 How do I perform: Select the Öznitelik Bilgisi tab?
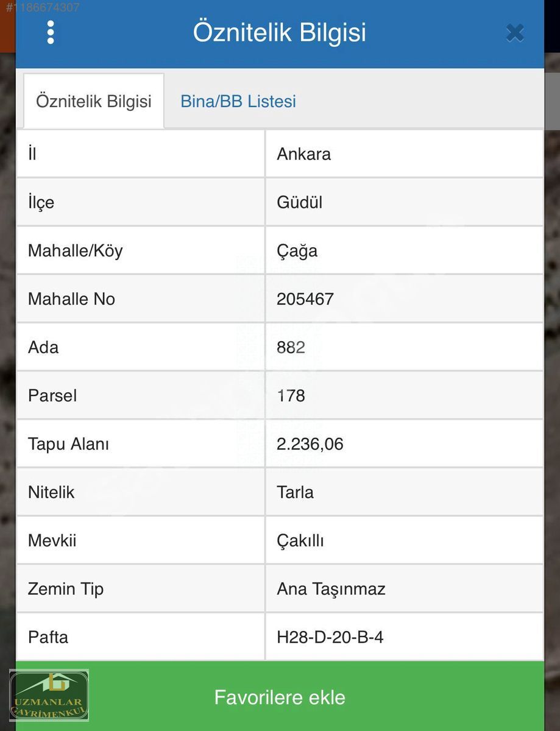point(94,101)
